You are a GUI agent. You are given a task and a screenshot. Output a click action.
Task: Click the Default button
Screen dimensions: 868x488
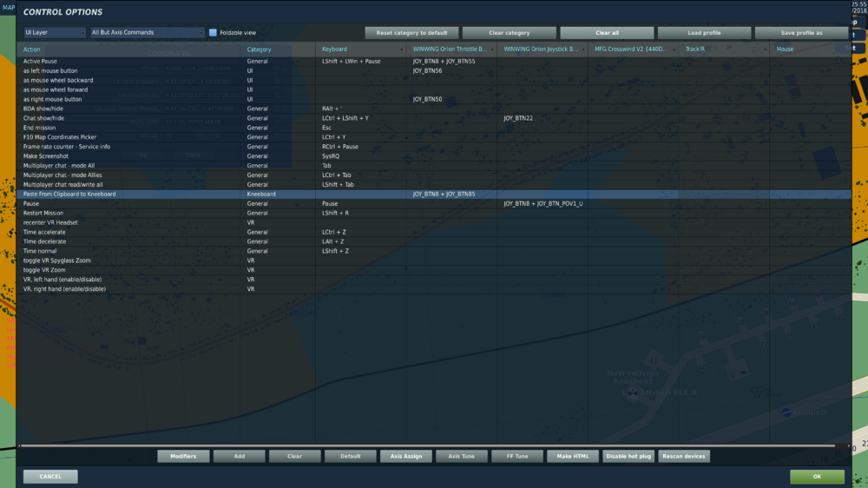click(x=351, y=457)
